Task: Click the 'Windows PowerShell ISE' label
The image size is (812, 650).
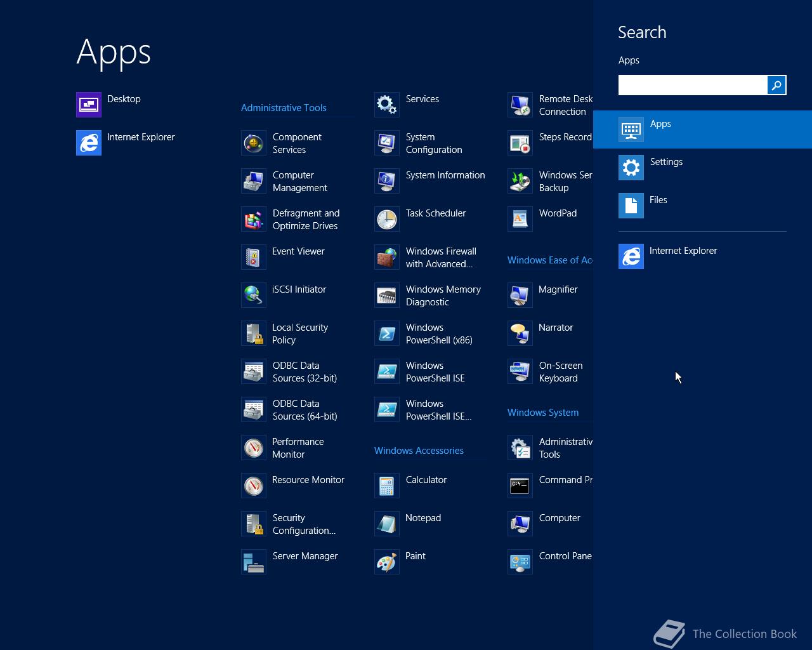Action: point(435,372)
